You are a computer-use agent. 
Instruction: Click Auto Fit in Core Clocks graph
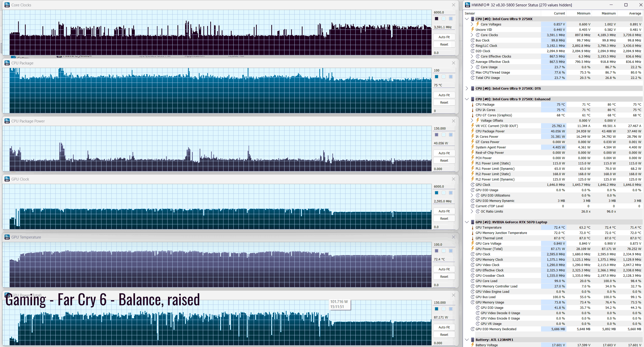pyautogui.click(x=444, y=37)
